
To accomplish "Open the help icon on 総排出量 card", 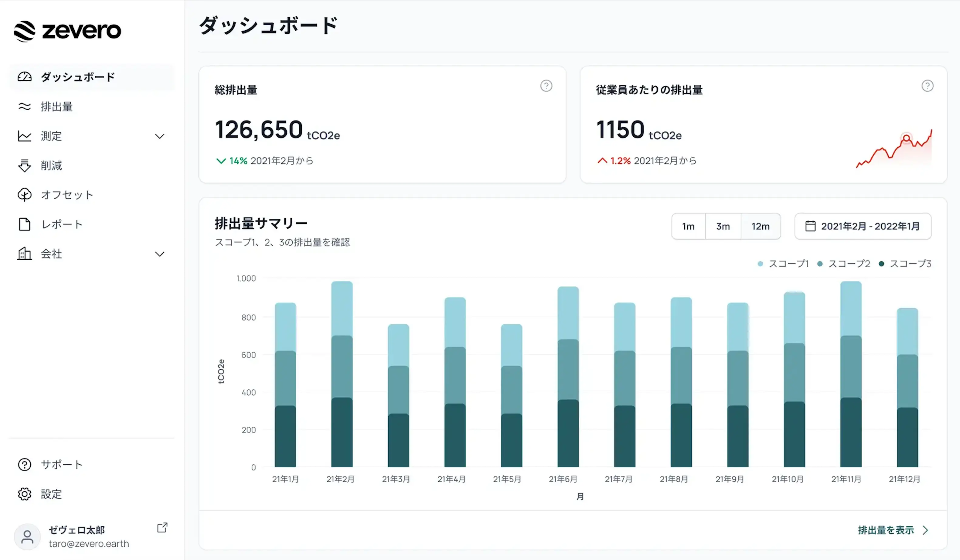I will coord(546,86).
